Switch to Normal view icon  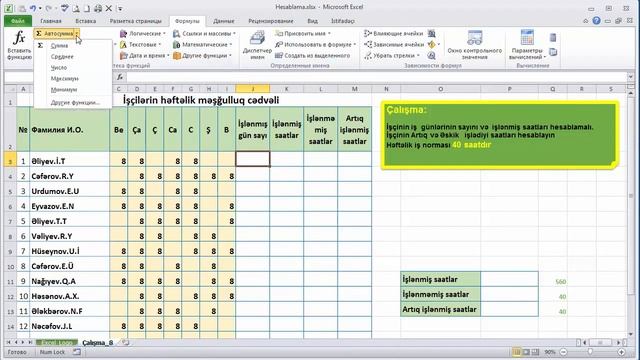point(516,351)
